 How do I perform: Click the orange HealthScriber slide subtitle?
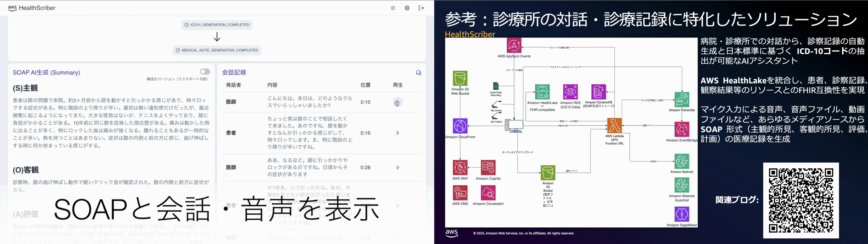pyautogui.click(x=470, y=34)
